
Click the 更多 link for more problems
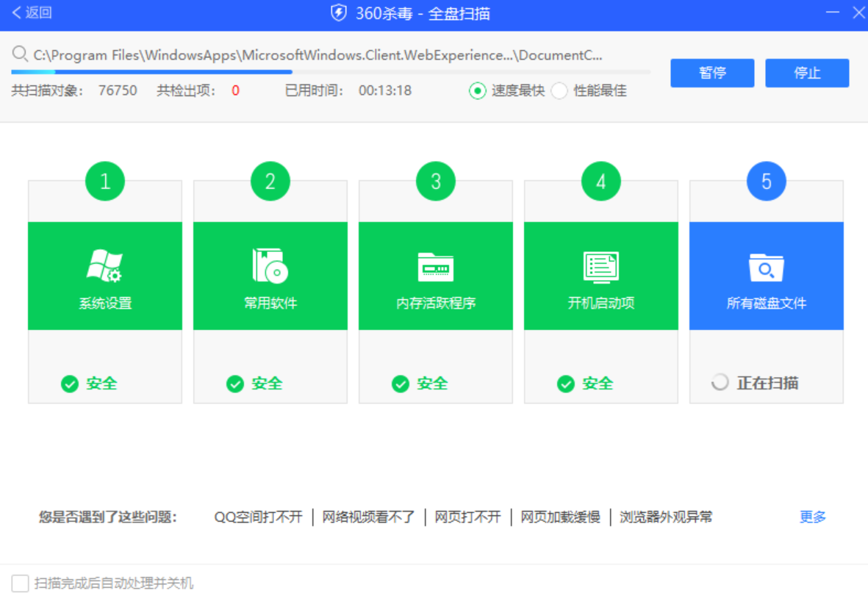tap(813, 517)
